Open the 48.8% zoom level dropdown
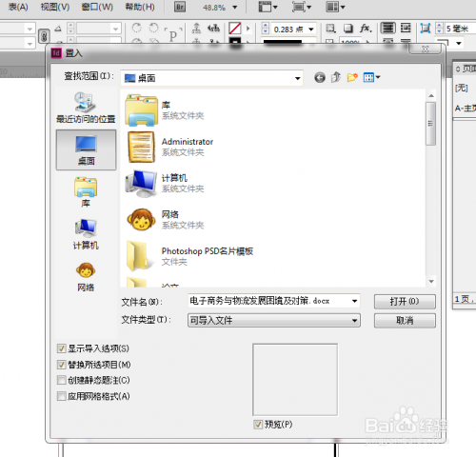Image resolution: width=476 pixels, height=457 pixels. [x=234, y=7]
